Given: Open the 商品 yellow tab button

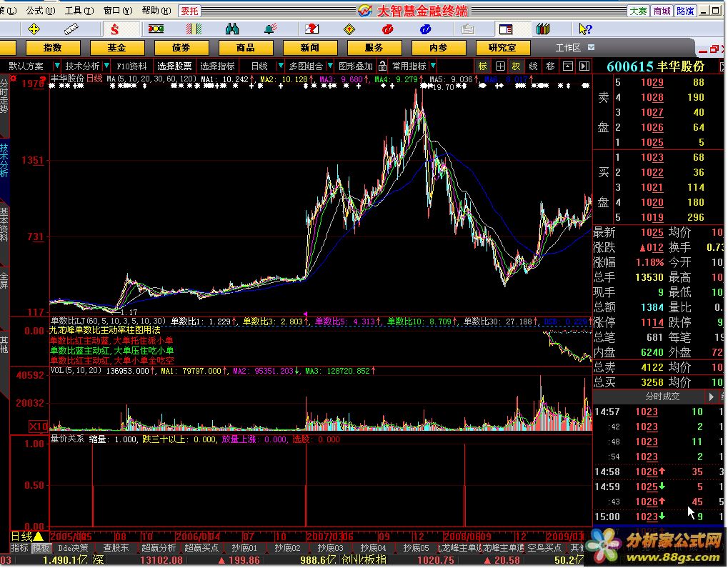Looking at the screenshot, I should tap(245, 47).
